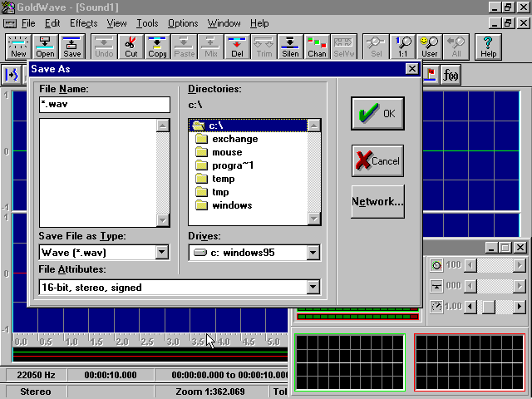This screenshot has width=532, height=399.
Task: Click the Del toolbar icon
Action: (x=236, y=47)
